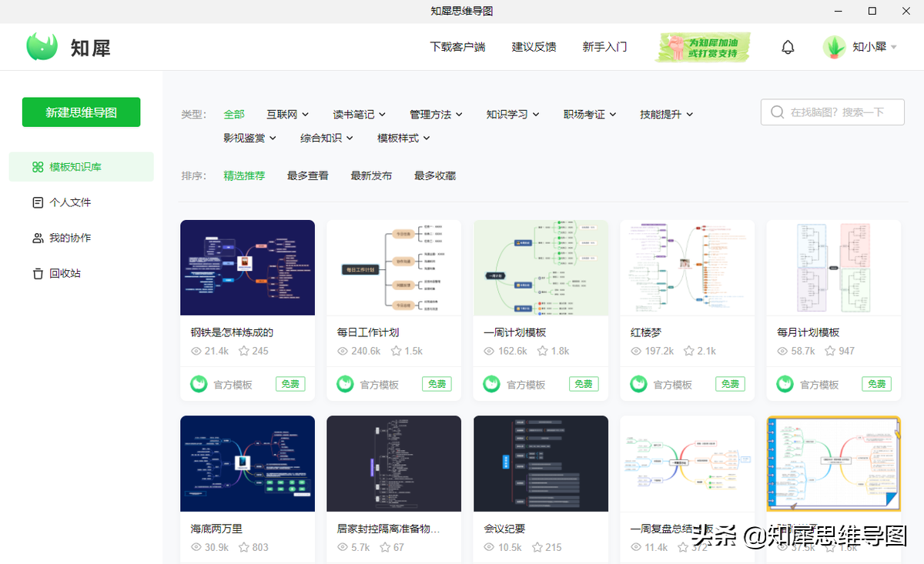Image resolution: width=924 pixels, height=564 pixels.
Task: Click the star icon on 每日工作计划
Action: point(397,351)
